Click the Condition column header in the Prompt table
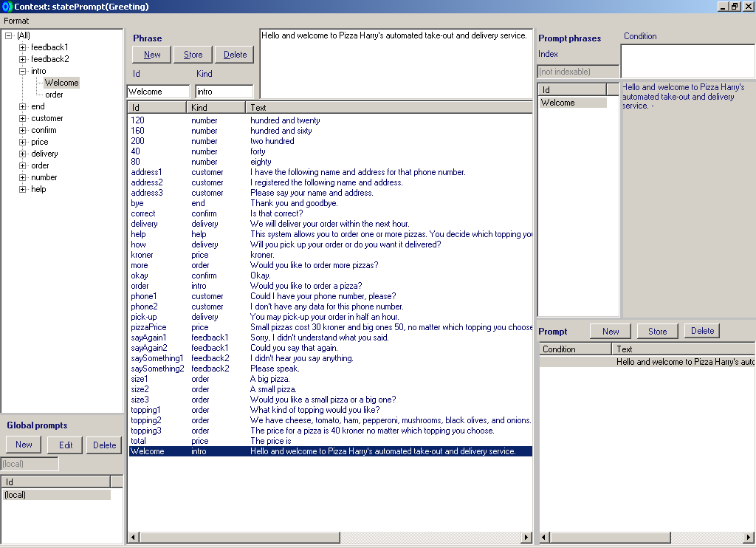 click(574, 349)
